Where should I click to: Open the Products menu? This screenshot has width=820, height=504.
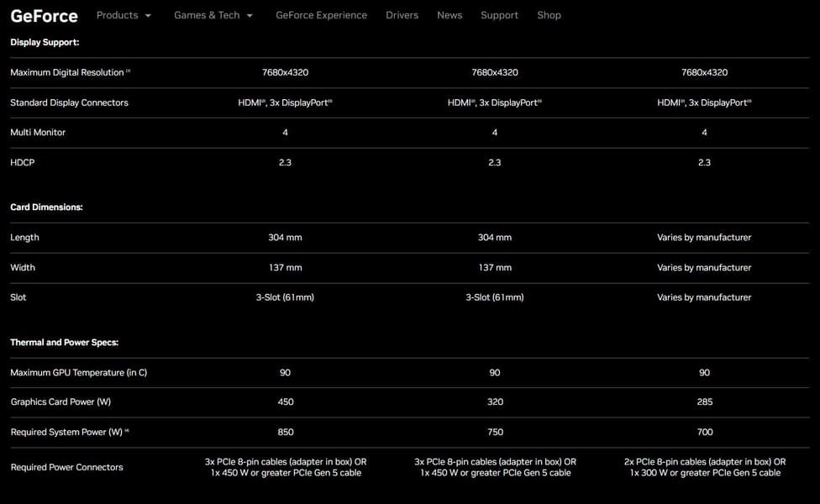point(117,15)
